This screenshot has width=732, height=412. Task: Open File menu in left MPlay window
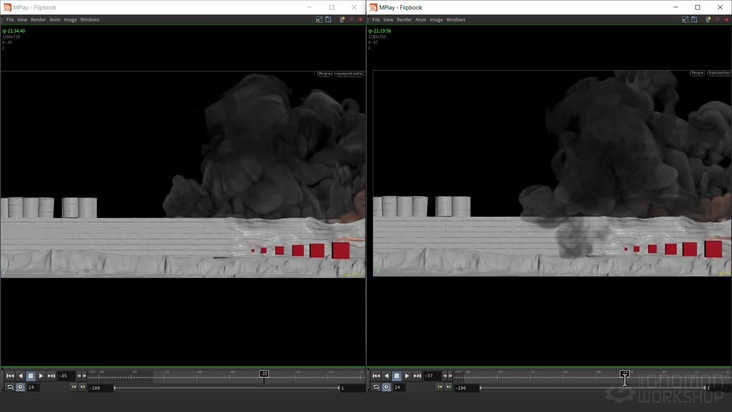pos(10,20)
